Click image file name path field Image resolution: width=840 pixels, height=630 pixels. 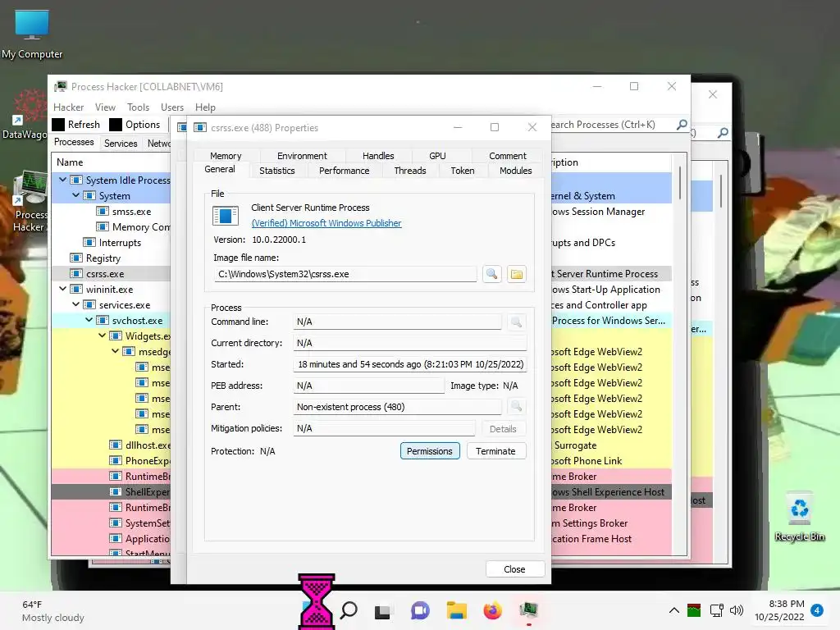(345, 274)
